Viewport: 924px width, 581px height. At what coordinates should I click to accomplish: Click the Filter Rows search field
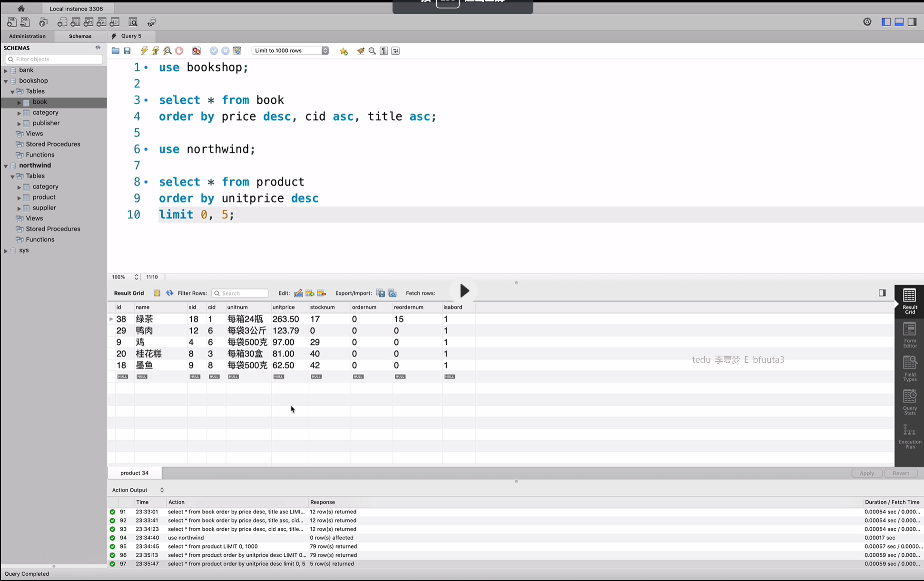point(240,293)
